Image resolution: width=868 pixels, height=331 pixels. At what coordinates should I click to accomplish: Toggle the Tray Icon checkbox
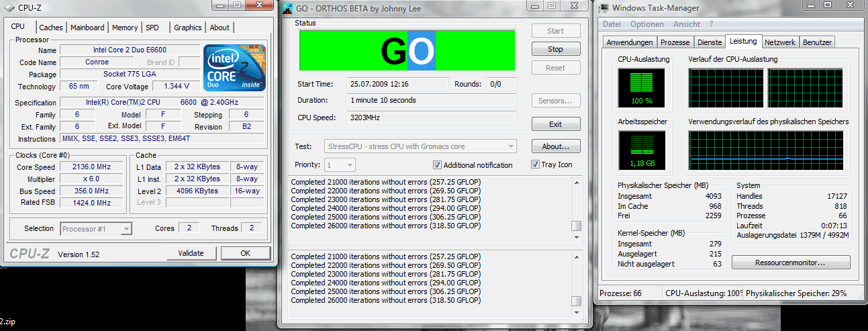click(x=535, y=164)
